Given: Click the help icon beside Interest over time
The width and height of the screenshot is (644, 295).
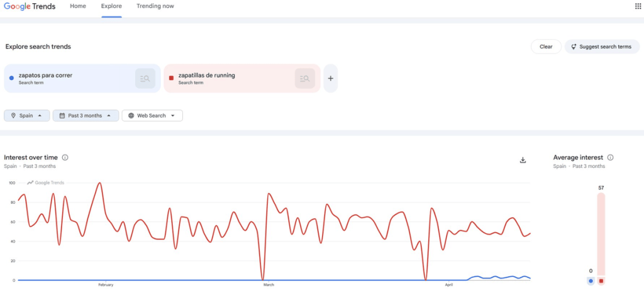Looking at the screenshot, I should click(65, 158).
